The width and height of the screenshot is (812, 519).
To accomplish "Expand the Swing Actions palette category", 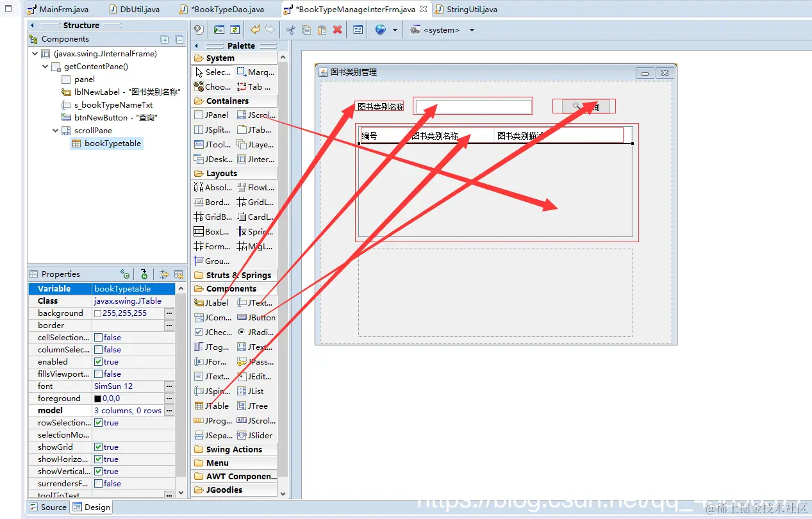I will click(x=235, y=450).
